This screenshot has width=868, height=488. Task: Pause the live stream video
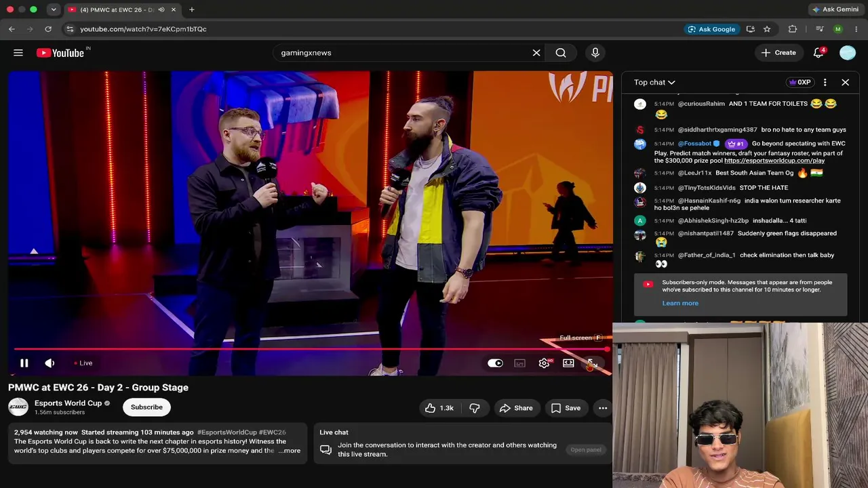click(x=24, y=363)
